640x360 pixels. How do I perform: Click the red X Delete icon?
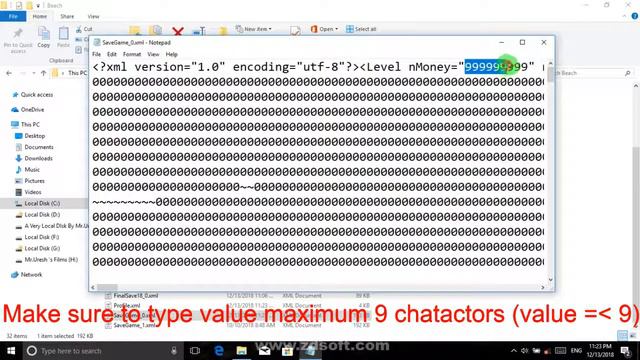(x=178, y=31)
